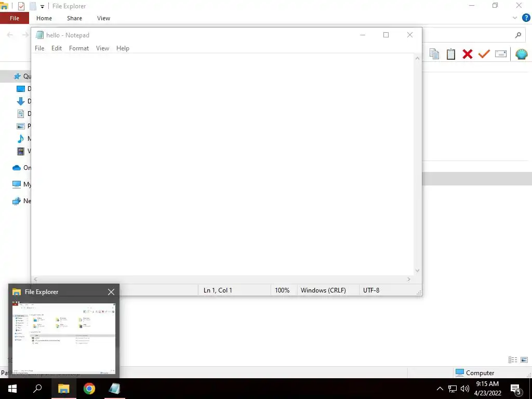This screenshot has height=399, width=532.
Task: Show hidden system tray icons chevron
Action: 440,389
